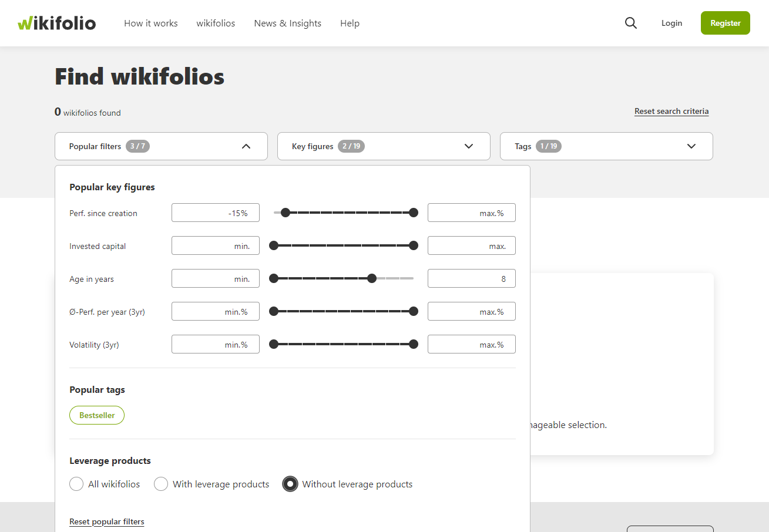Click Reset popular filters link
This screenshot has width=769, height=532.
pos(107,521)
